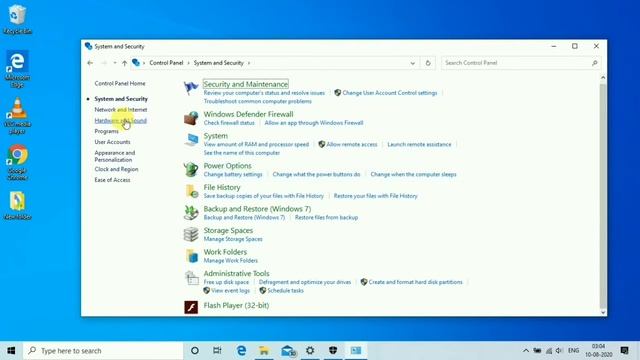Click the search magnifier in Control Panel
The height and width of the screenshot is (360, 640).
point(594,63)
